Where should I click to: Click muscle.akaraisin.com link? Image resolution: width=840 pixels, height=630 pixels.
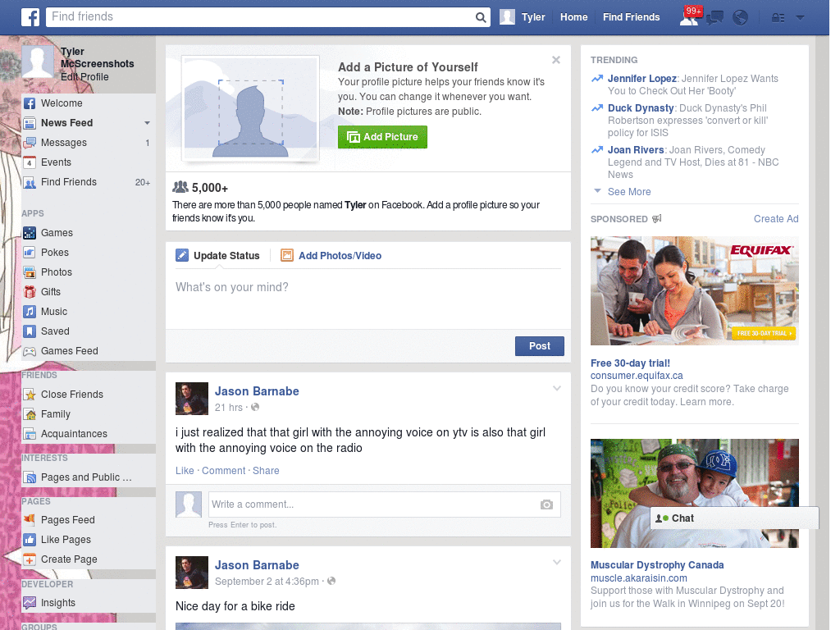tap(638, 578)
